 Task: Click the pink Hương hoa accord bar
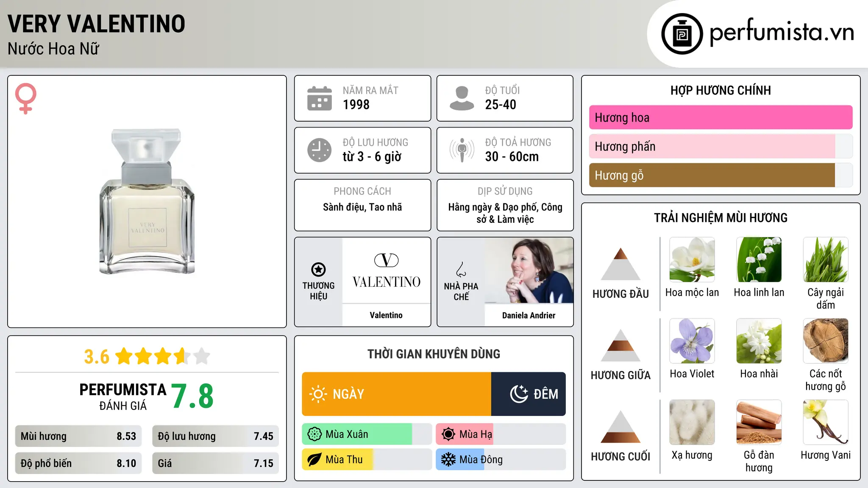point(721,117)
